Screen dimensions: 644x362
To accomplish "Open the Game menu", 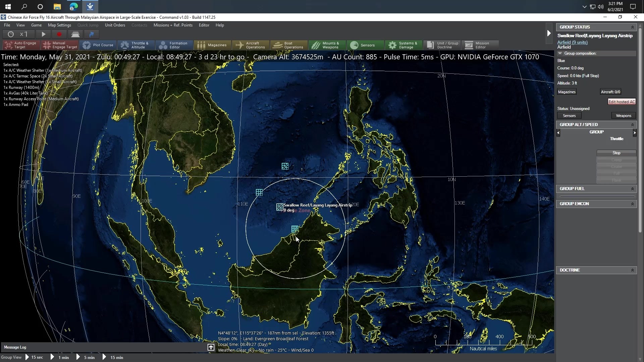I will point(36,25).
